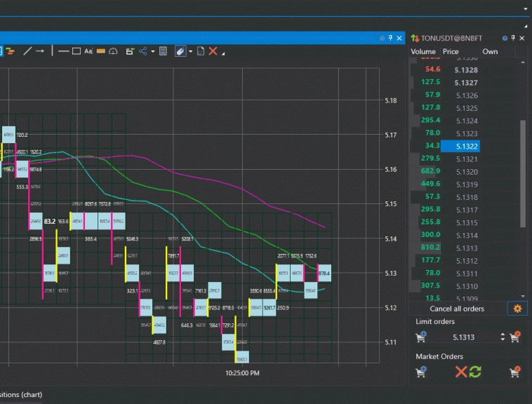This screenshot has height=404, width=532.
Task: Toggle the highlighted mouse mode button
Action: (180, 51)
